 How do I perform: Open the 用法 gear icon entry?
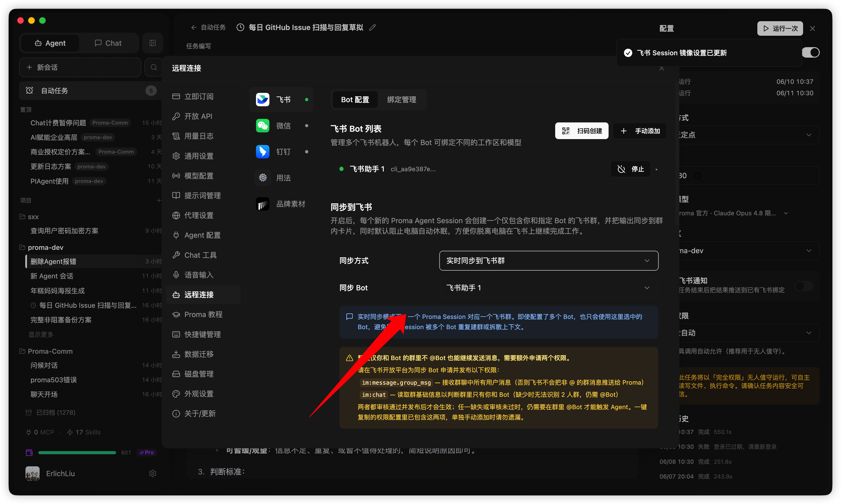[x=262, y=178]
